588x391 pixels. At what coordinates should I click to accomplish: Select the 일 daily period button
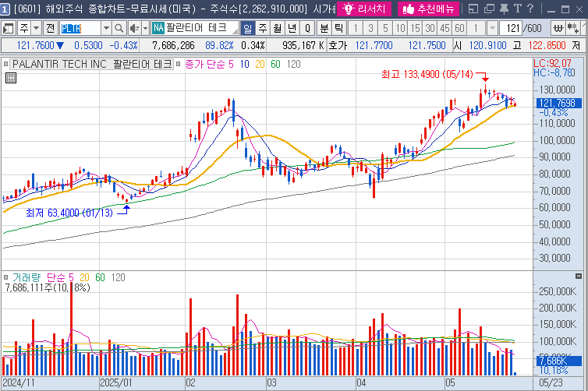tap(247, 28)
